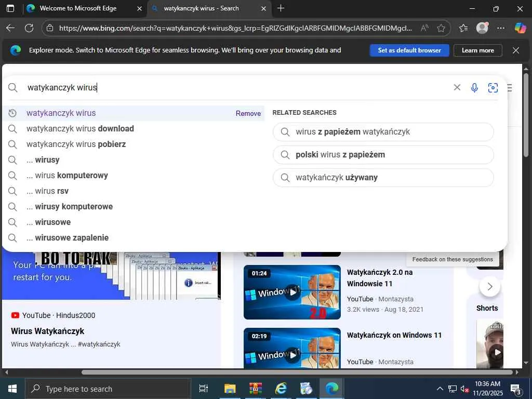Select suggestion watykanczyk wirus pobierz
The width and height of the screenshot is (532, 399).
pos(133,144)
